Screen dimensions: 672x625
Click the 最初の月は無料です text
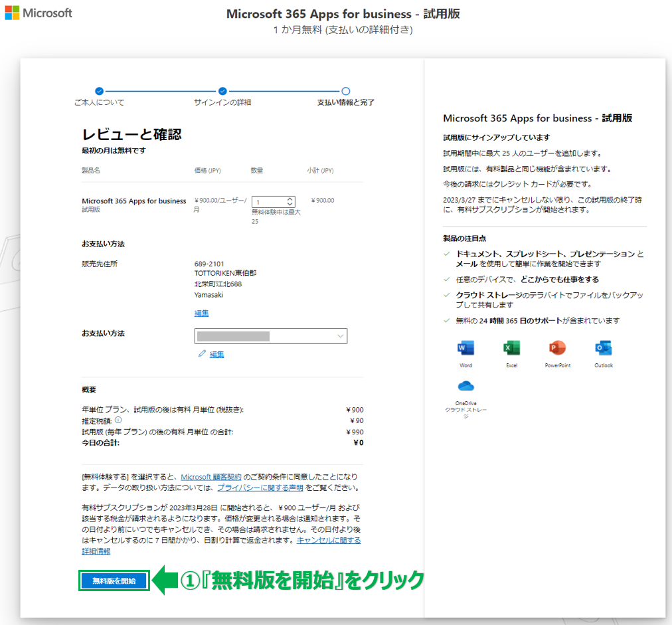[x=114, y=151]
